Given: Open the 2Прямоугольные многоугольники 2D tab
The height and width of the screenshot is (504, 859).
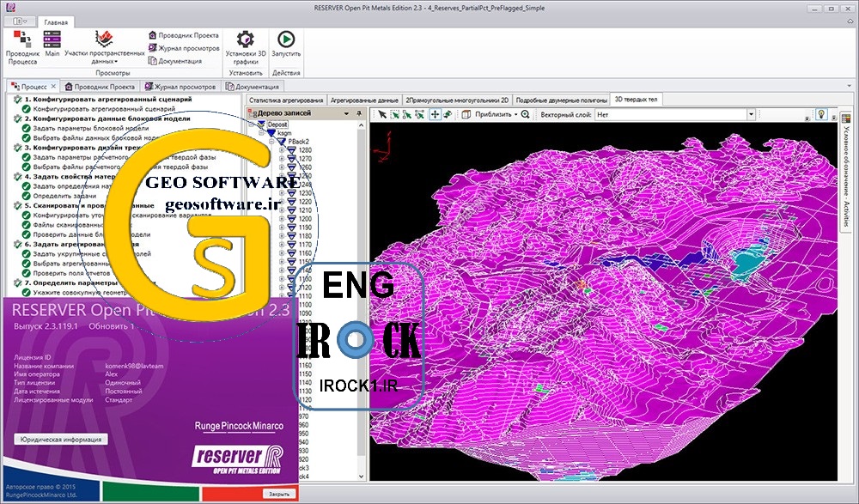Looking at the screenshot, I should coord(457,100).
